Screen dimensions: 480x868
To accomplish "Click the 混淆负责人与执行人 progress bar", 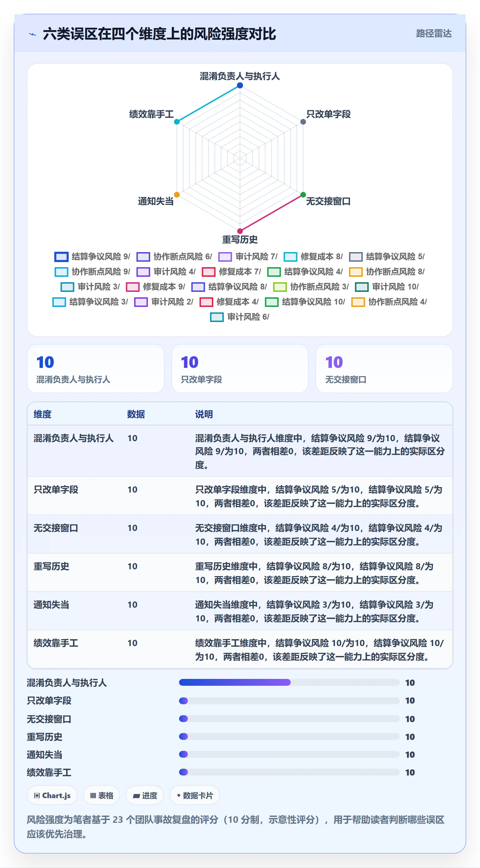I will click(x=289, y=682).
